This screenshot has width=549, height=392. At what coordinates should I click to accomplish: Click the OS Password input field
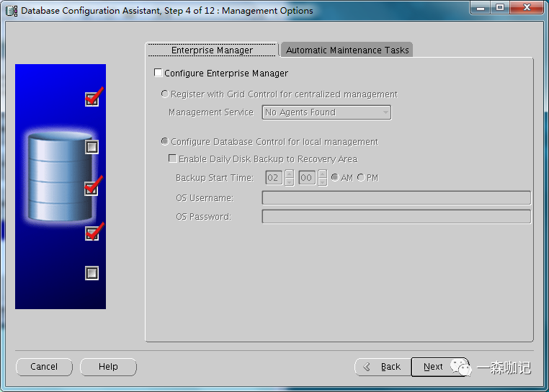point(396,217)
